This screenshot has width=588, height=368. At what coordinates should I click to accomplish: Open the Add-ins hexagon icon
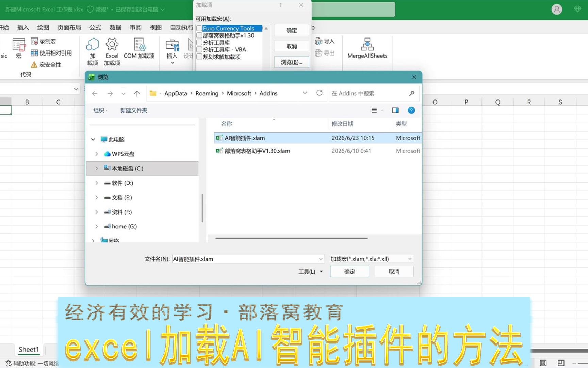click(93, 45)
